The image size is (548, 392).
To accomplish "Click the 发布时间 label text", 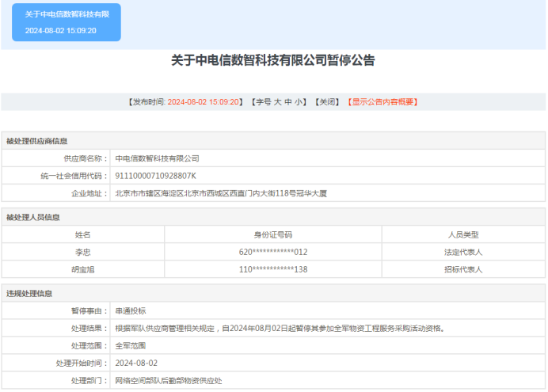I will [x=149, y=102].
